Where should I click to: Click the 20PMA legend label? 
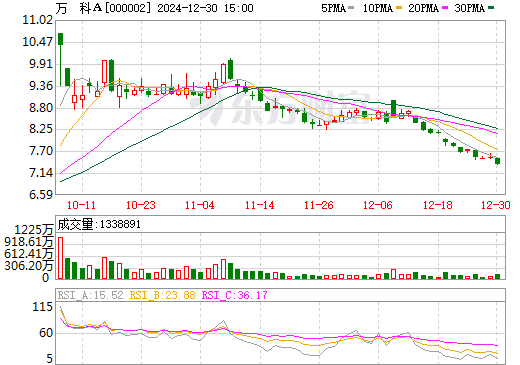423,8
